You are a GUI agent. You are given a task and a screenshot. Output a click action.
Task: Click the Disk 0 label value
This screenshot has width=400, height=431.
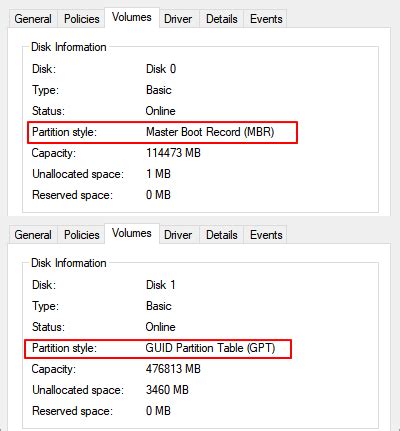point(161,69)
